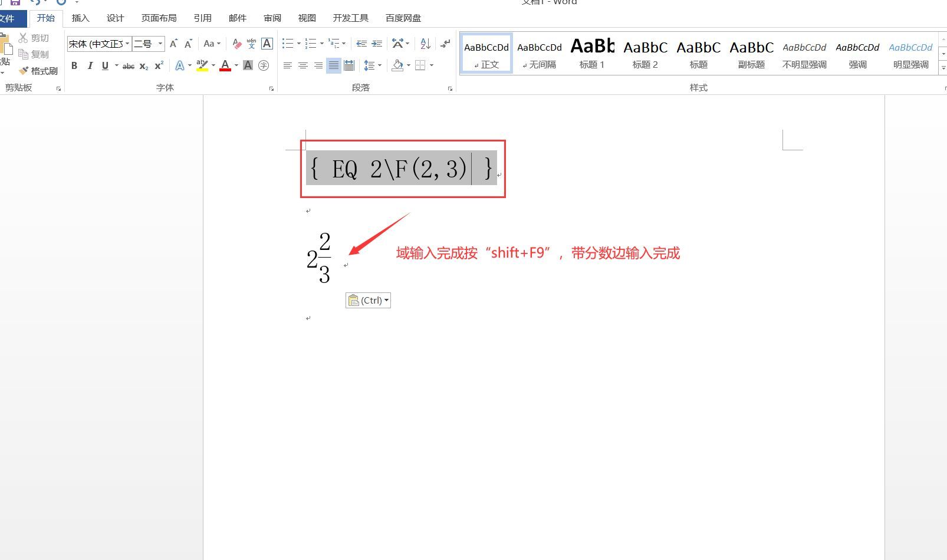
Task: Switch to 引用 References tab
Action: coord(202,18)
